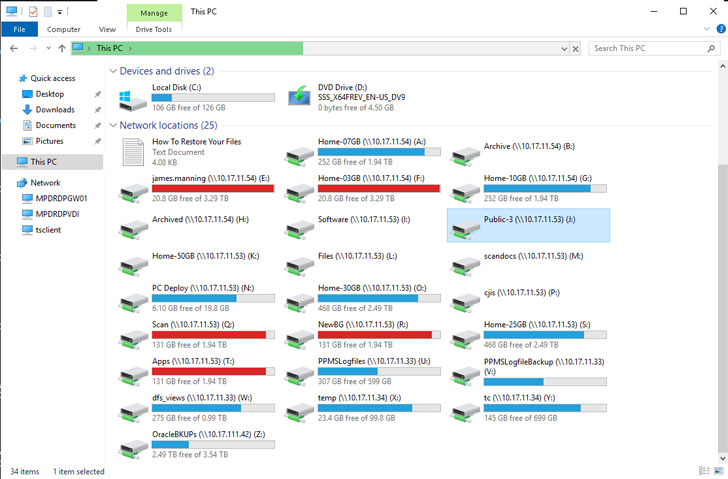Switch to details view in status bar
This screenshot has width=728, height=479.
[702, 471]
